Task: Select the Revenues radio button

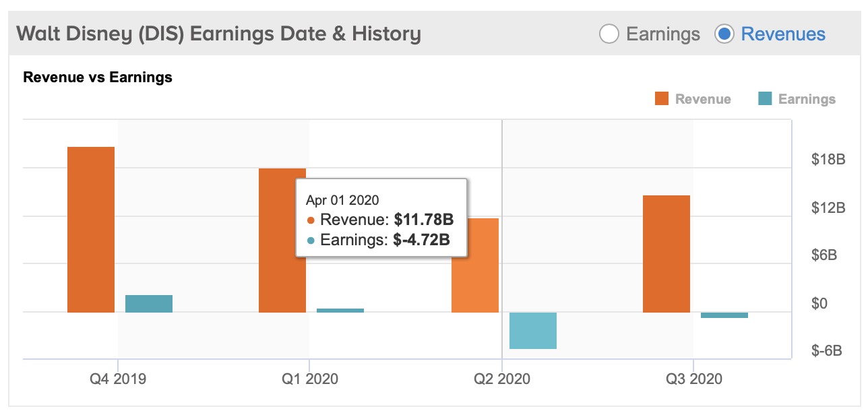Action: tap(724, 34)
